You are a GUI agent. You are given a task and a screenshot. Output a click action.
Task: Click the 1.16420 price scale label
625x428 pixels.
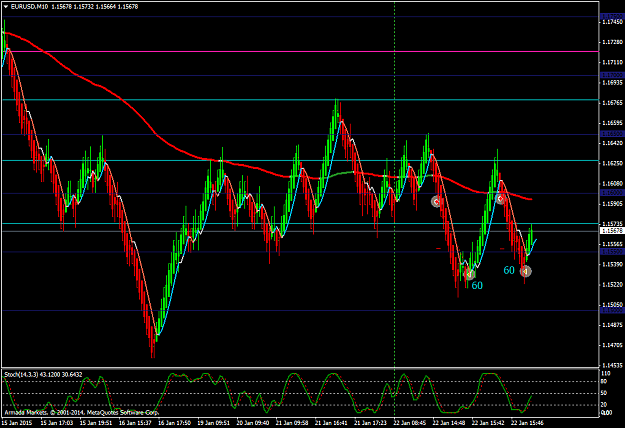click(613, 143)
